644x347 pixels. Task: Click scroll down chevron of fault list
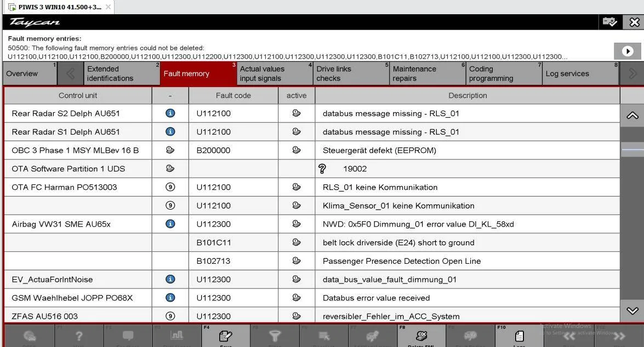[632, 310]
